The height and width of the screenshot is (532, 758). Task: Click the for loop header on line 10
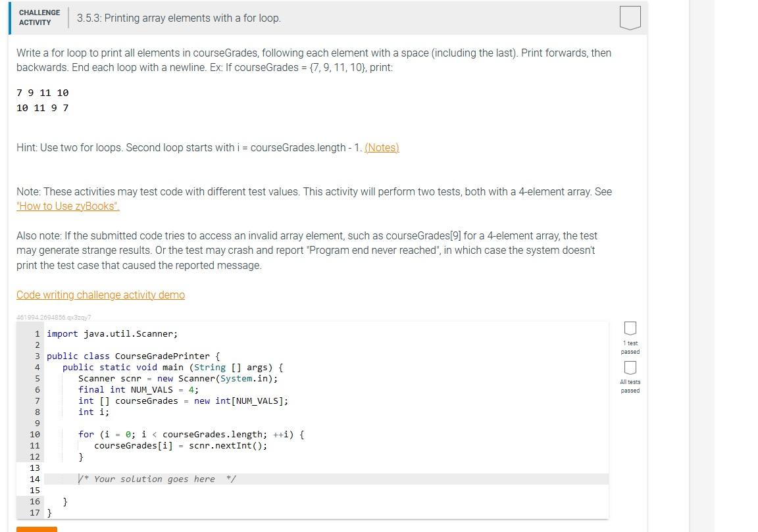coord(191,434)
